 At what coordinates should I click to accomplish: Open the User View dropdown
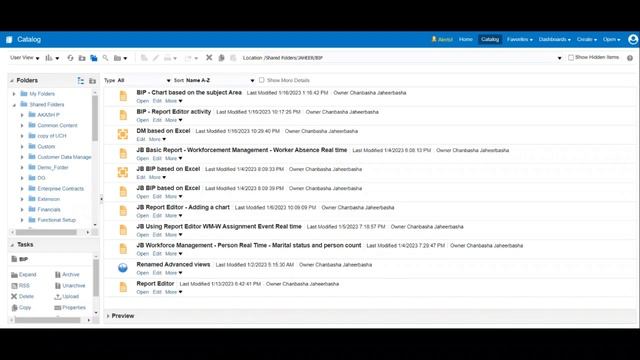(24, 58)
